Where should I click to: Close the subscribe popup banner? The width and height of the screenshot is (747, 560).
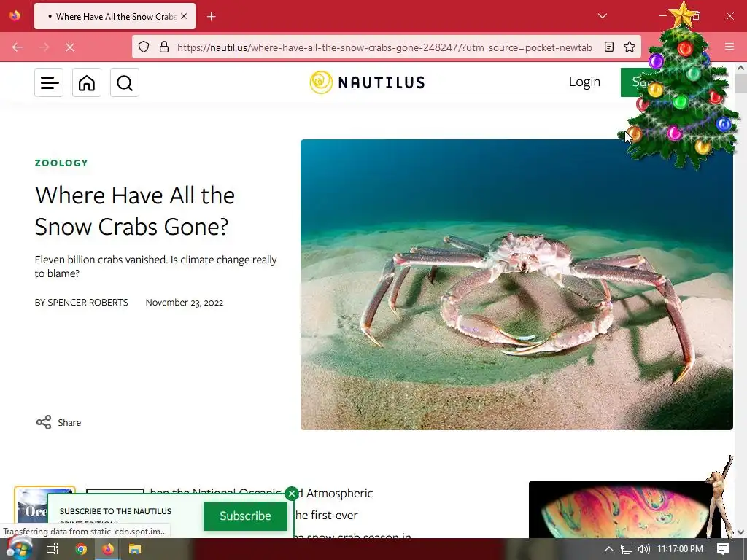(x=292, y=494)
